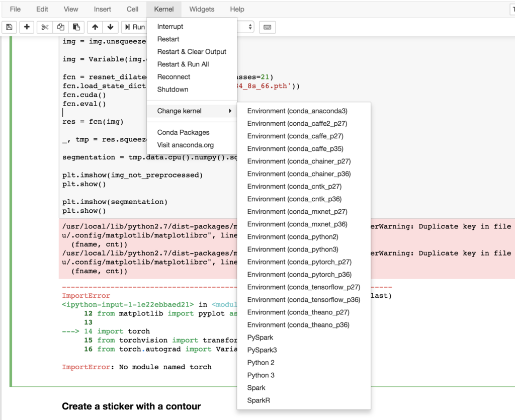515x420 pixels.
Task: Select Restart & Run All
Action: click(x=192, y=64)
